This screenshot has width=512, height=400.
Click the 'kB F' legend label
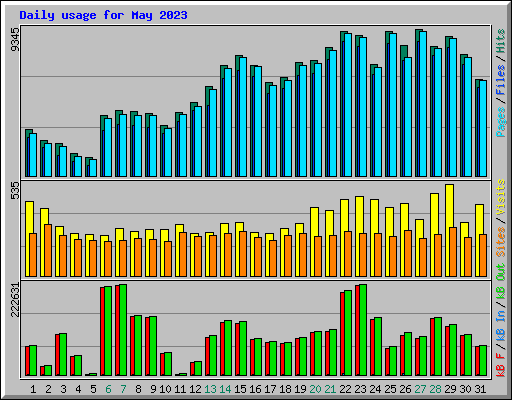pos(501,365)
